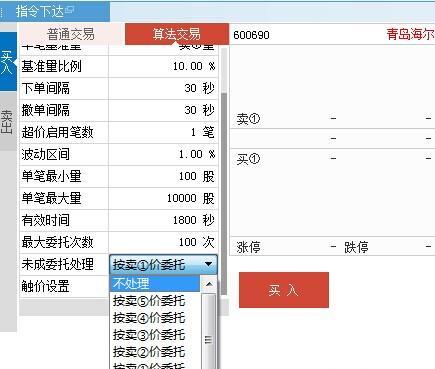Select the 买入 side tab
The image size is (435, 369).
click(8, 61)
